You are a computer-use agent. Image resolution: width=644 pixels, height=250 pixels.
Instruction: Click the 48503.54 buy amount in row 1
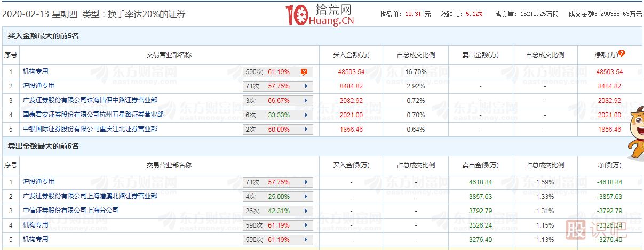[x=351, y=71]
